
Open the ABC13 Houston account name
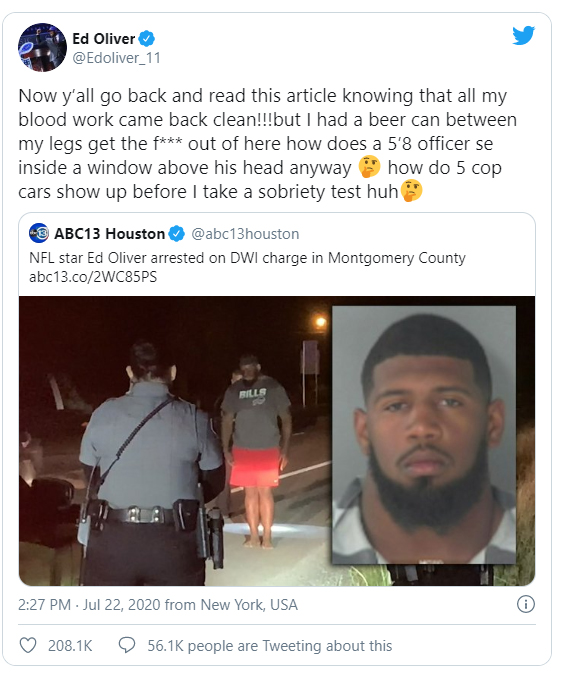109,234
